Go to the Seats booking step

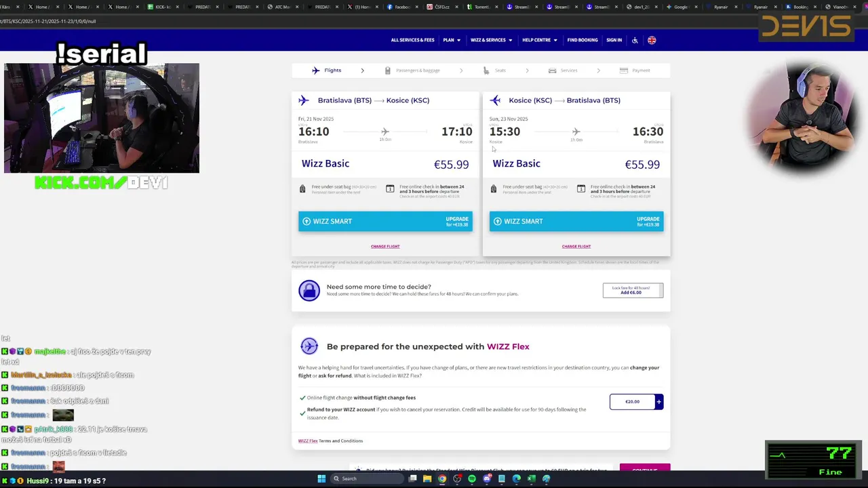click(x=495, y=70)
